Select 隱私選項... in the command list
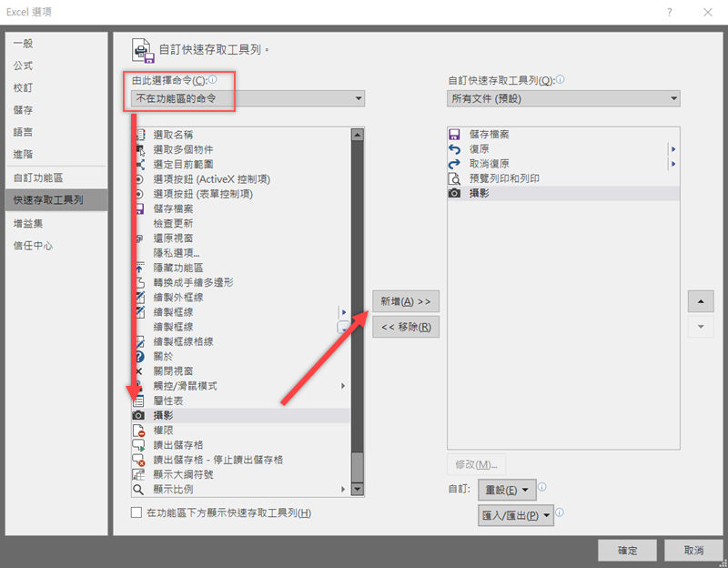728x568 pixels. tap(241, 253)
